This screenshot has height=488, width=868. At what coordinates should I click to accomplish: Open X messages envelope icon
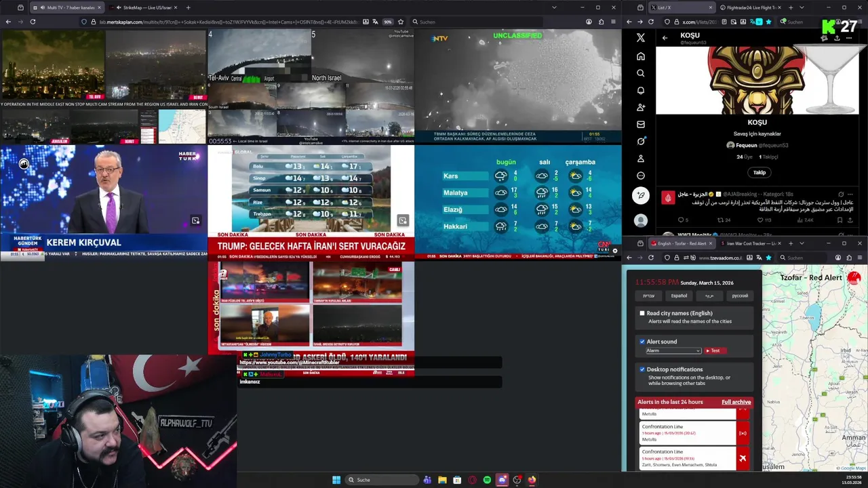tap(641, 124)
